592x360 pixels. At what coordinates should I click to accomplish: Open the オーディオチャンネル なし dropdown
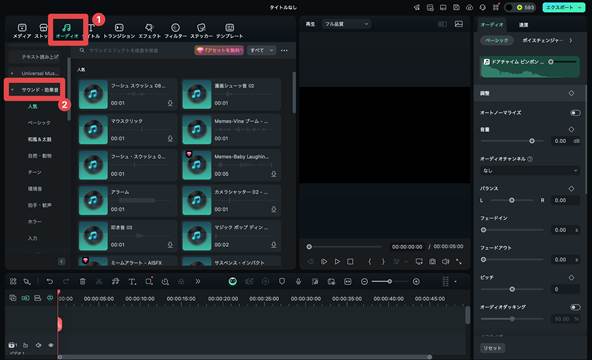pos(529,171)
